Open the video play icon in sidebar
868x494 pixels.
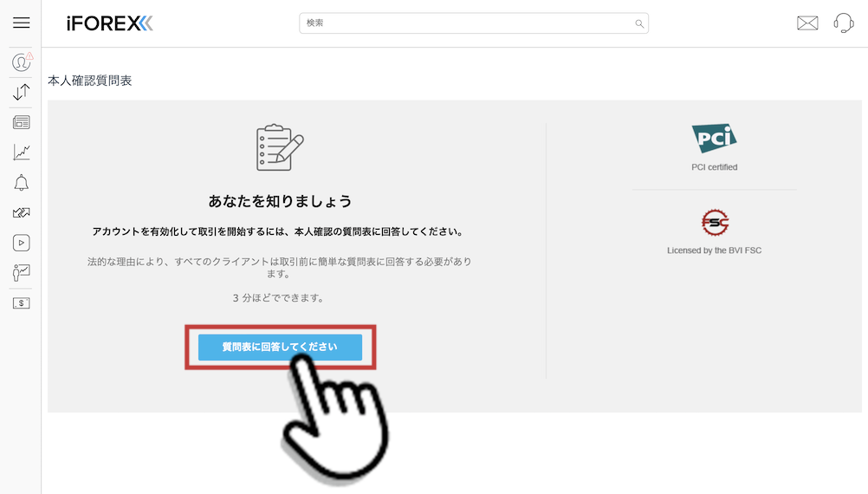[21, 243]
